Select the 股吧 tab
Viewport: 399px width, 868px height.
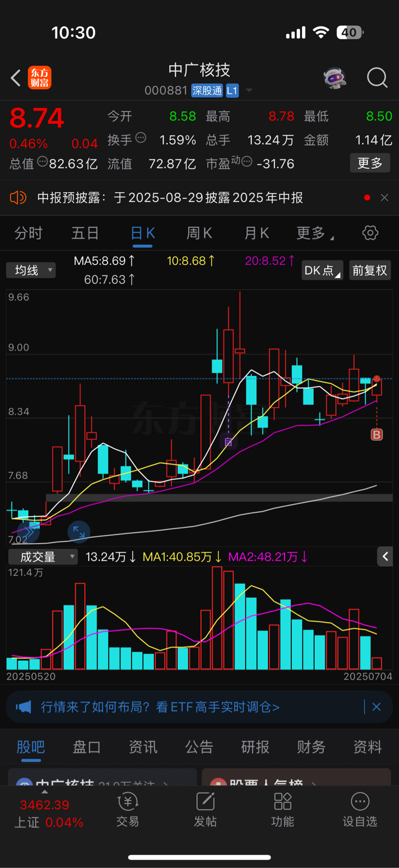(31, 747)
